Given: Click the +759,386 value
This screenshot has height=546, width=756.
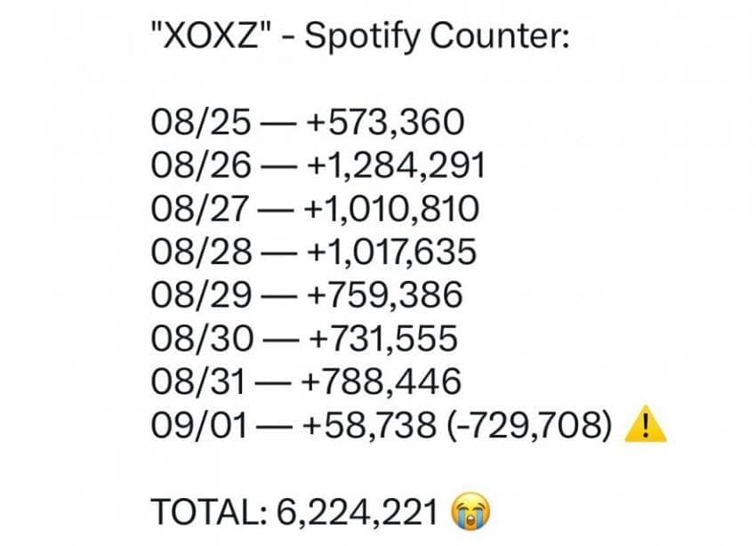Looking at the screenshot, I should click(x=385, y=295).
